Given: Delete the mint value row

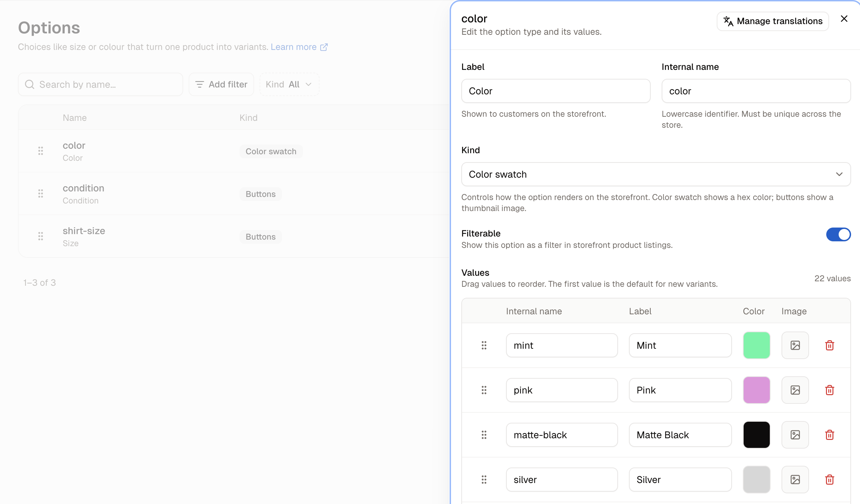Looking at the screenshot, I should coord(829,345).
